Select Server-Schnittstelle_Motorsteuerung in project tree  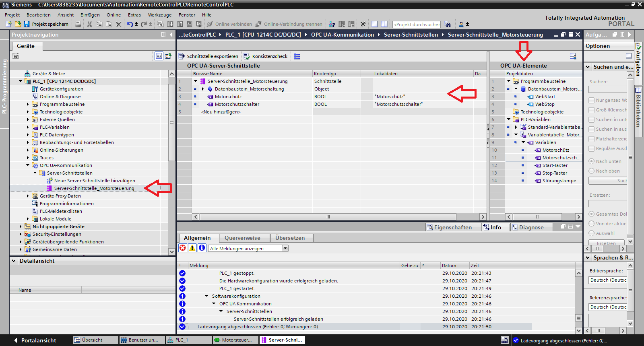[94, 188]
